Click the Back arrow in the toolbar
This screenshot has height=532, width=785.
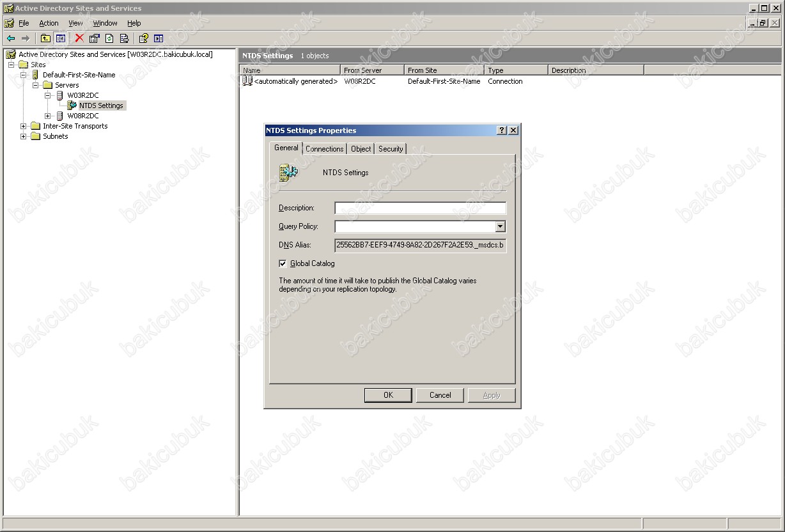coord(11,38)
